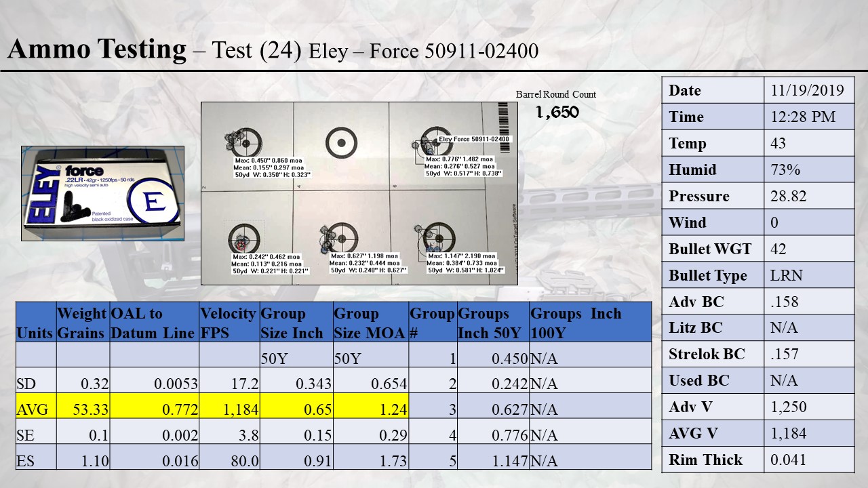Click the target sheet scan image

pyautogui.click(x=359, y=193)
